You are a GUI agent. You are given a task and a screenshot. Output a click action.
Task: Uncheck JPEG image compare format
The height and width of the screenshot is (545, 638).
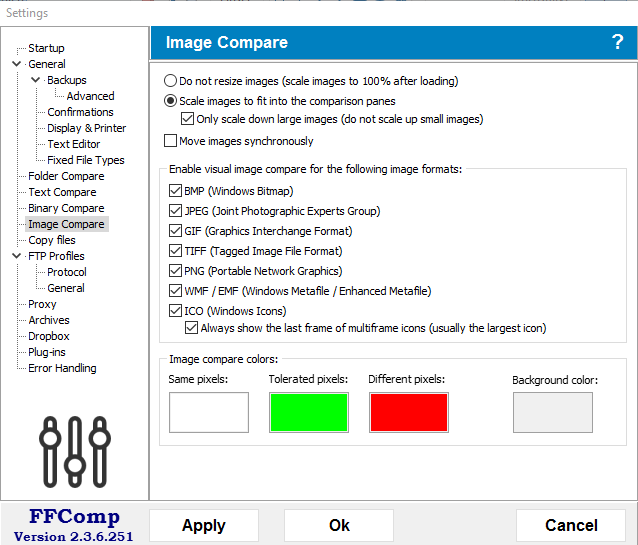tap(176, 211)
